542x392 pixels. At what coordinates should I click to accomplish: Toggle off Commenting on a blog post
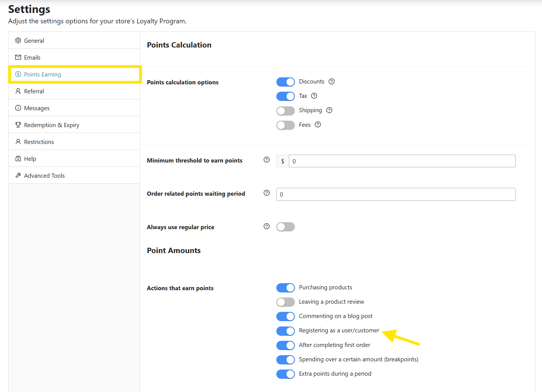click(286, 316)
